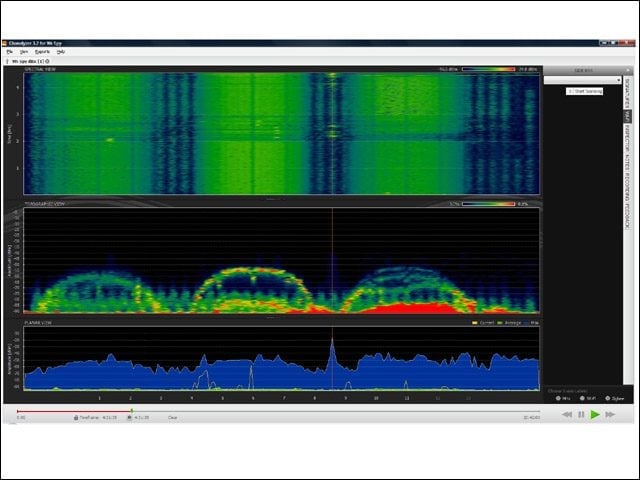640x480 pixels.
Task: Select the MHz x-axis label option
Action: [x=563, y=398]
